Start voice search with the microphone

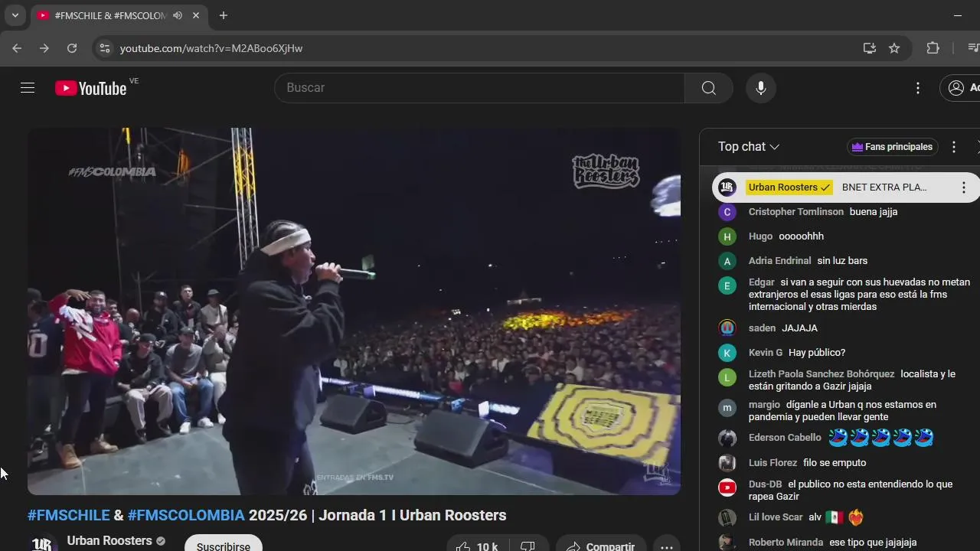[761, 88]
